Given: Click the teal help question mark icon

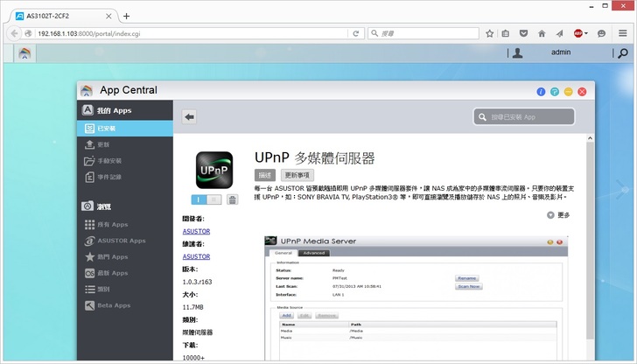Looking at the screenshot, I should [555, 91].
